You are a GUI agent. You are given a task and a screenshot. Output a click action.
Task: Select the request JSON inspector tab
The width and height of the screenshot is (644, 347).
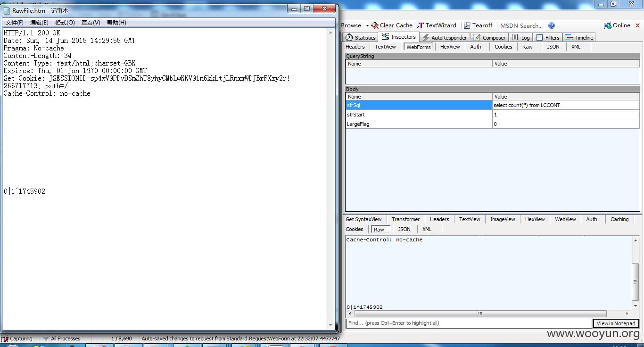(553, 47)
